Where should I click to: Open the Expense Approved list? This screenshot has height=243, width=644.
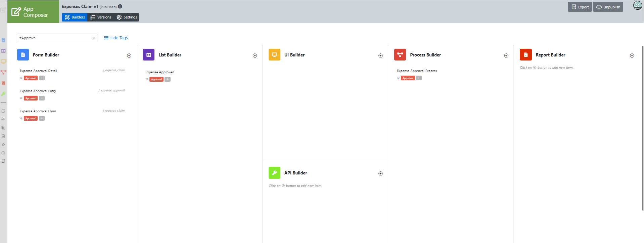(x=160, y=72)
